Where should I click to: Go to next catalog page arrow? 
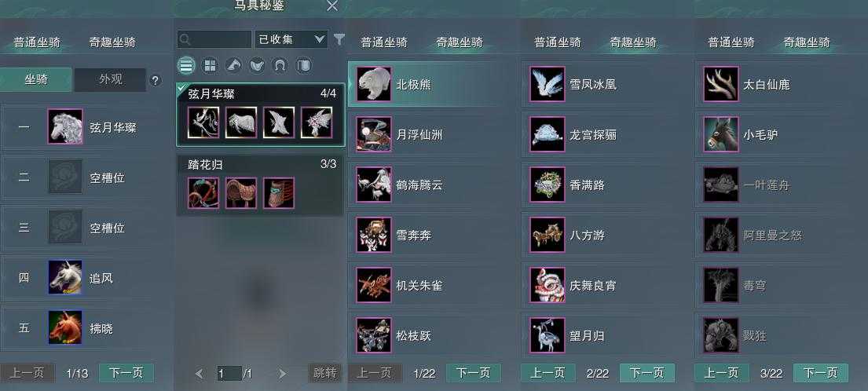point(282,374)
